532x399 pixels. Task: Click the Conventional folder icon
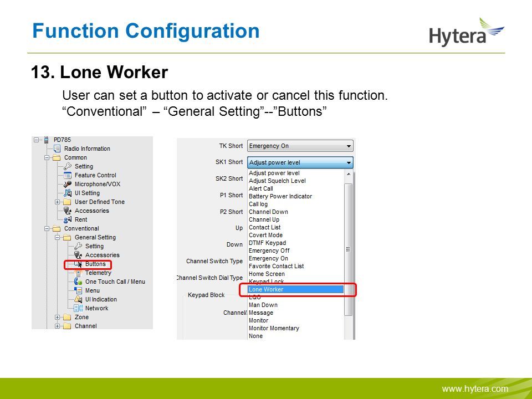click(57, 228)
